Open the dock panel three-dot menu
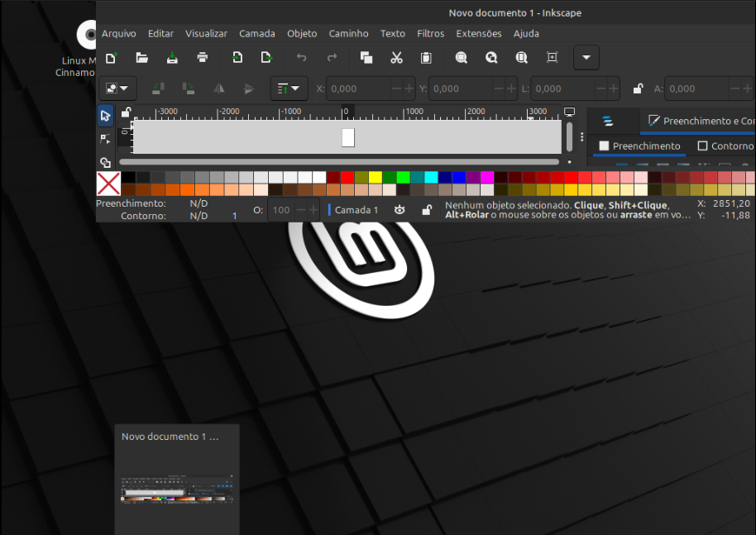The width and height of the screenshot is (756, 535). point(582,137)
